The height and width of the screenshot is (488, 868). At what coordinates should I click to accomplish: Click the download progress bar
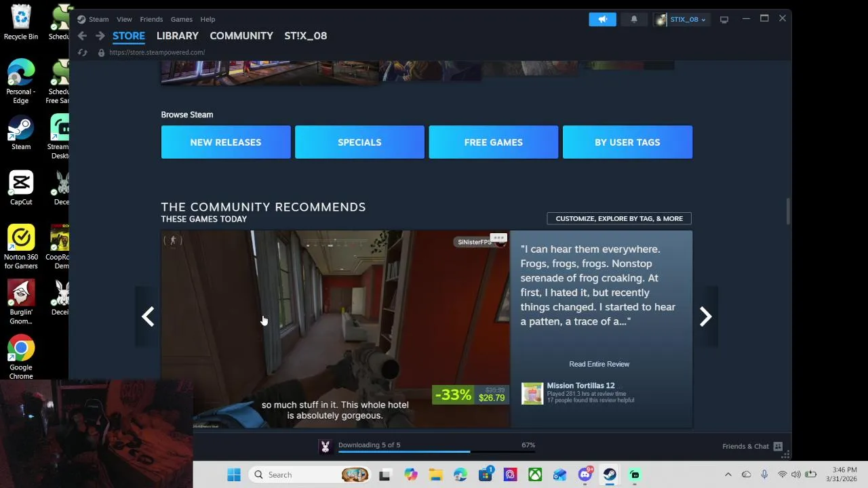click(x=437, y=451)
